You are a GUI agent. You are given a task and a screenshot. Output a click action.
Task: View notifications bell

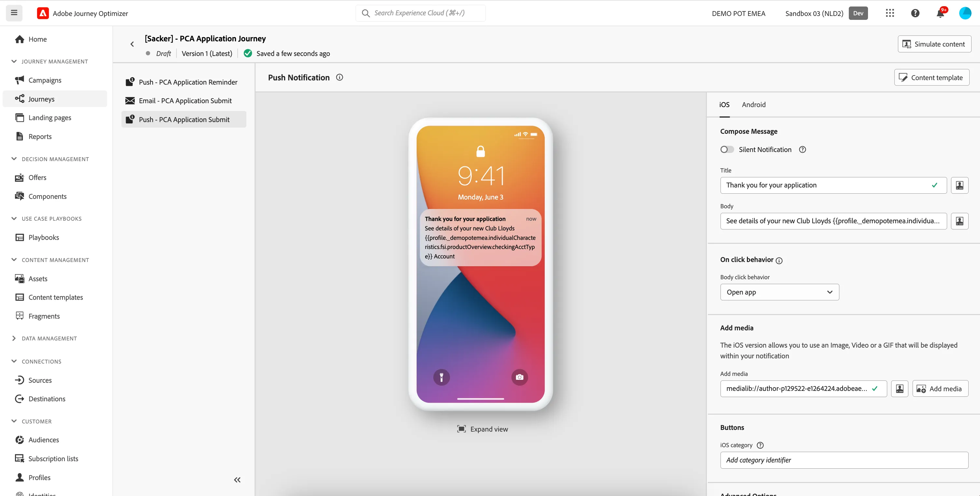pos(940,13)
